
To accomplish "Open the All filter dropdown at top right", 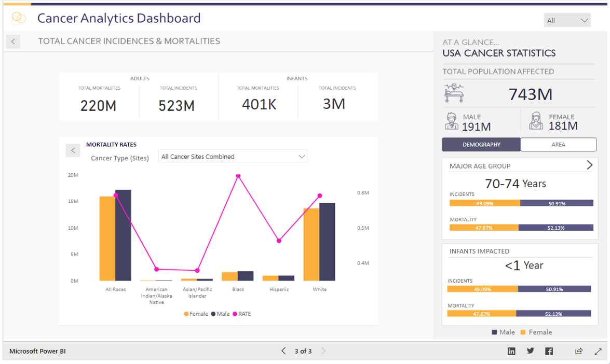I will [x=567, y=20].
